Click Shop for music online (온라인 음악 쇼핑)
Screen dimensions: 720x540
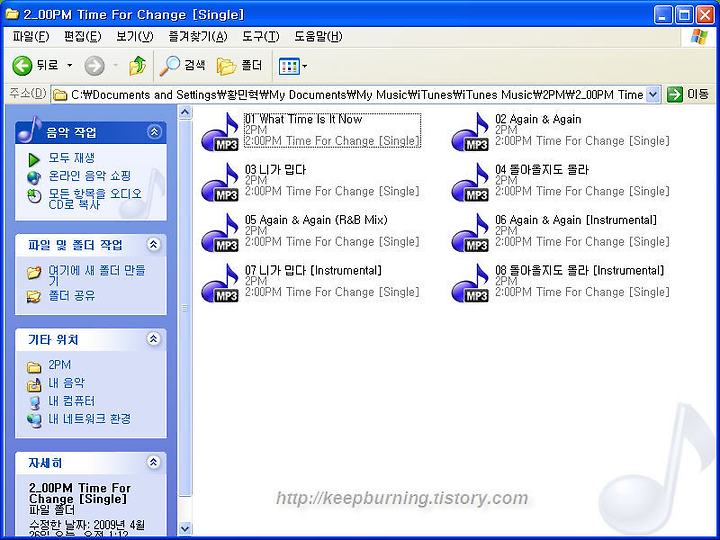pos(90,176)
